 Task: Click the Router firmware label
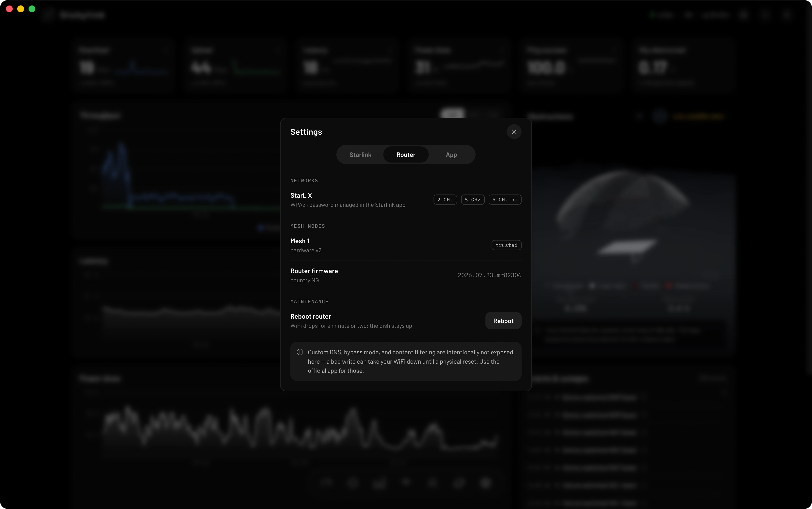[314, 271]
